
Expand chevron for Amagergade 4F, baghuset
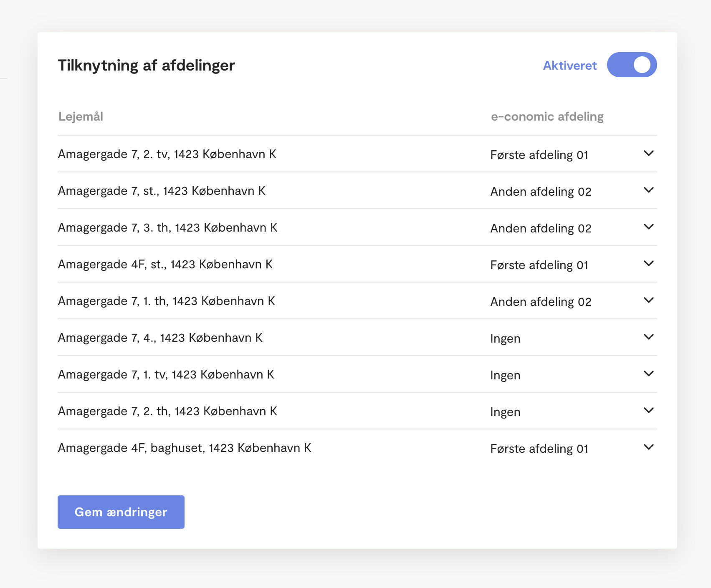click(648, 447)
